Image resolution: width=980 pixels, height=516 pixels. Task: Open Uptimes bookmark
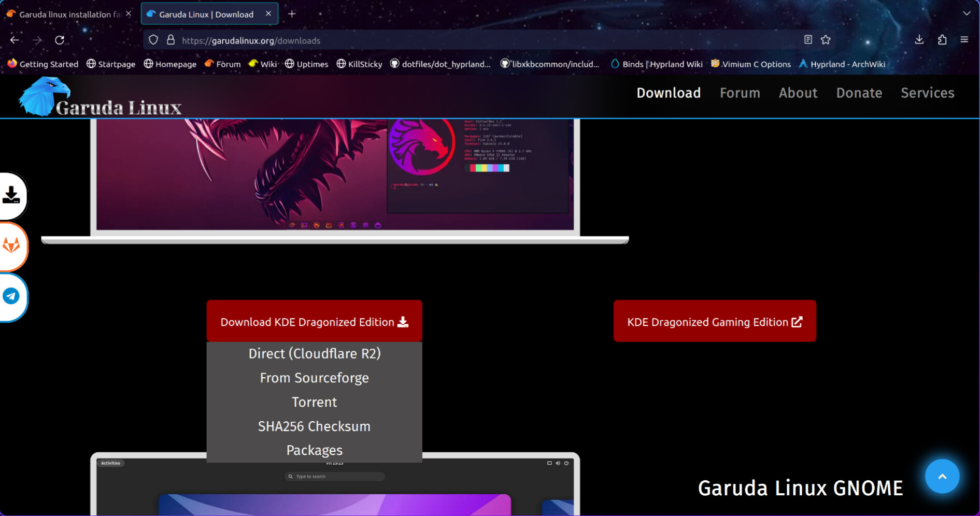click(x=306, y=64)
